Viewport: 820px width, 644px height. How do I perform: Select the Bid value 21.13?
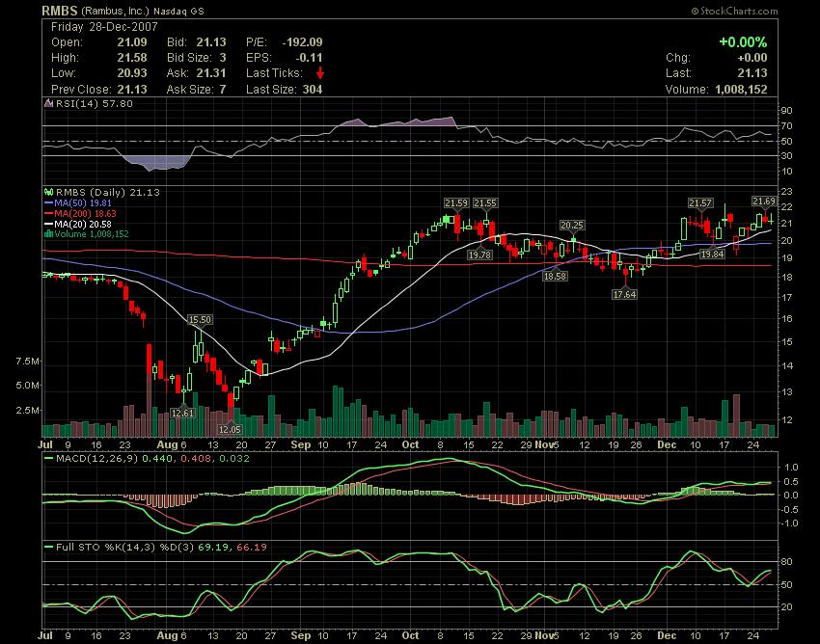tap(211, 41)
